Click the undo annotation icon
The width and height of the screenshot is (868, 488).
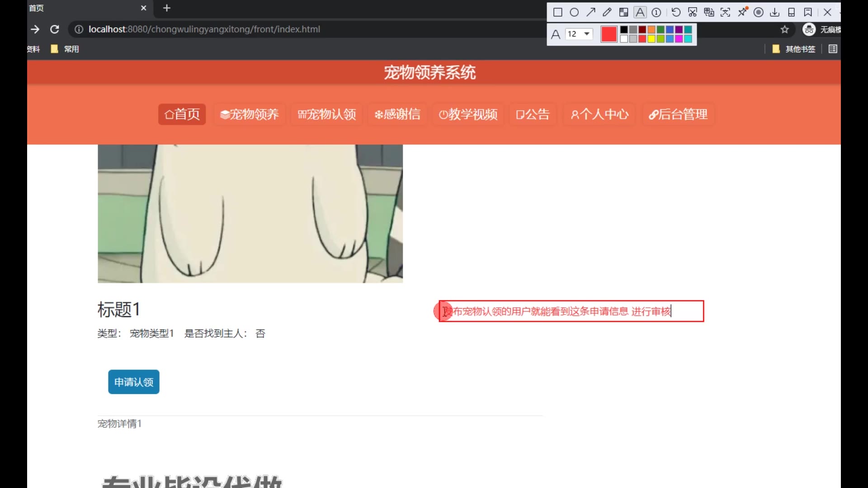tap(676, 12)
